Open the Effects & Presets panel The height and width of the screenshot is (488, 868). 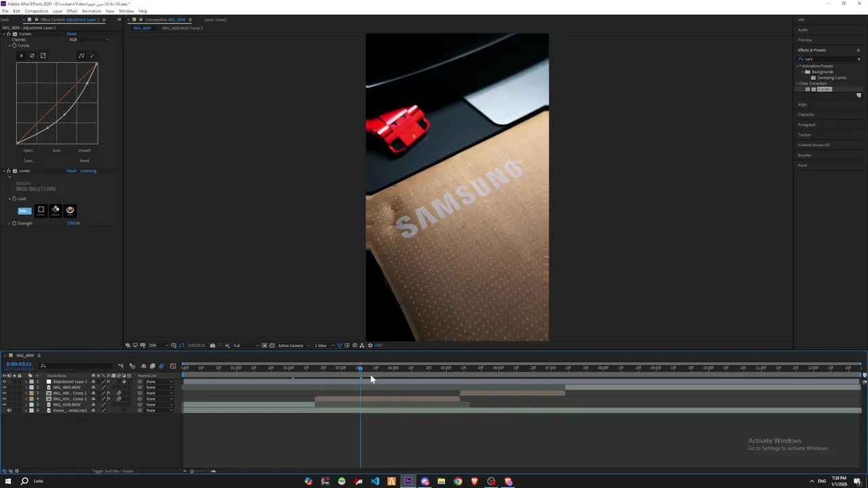point(812,50)
